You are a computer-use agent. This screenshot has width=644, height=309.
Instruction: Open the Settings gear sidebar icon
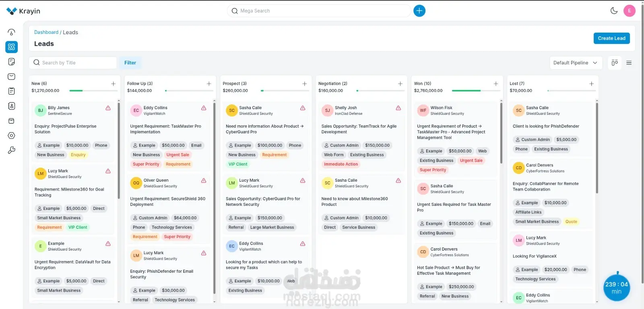click(12, 136)
